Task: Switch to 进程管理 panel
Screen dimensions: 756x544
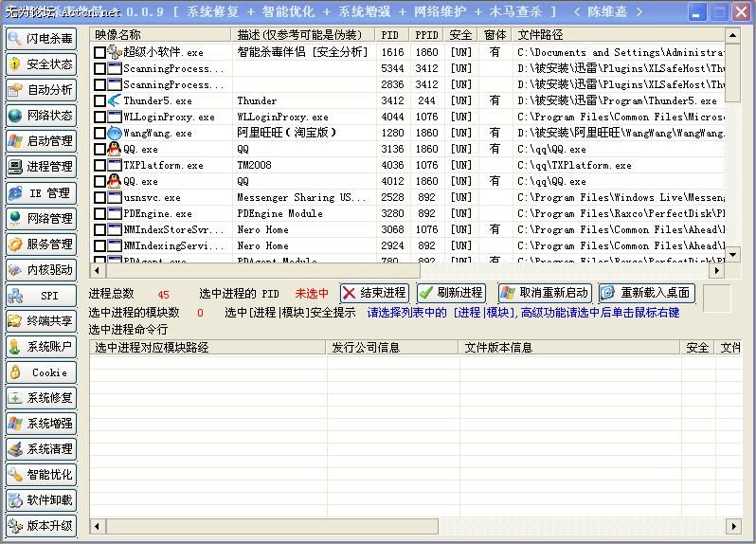Action: (42, 167)
